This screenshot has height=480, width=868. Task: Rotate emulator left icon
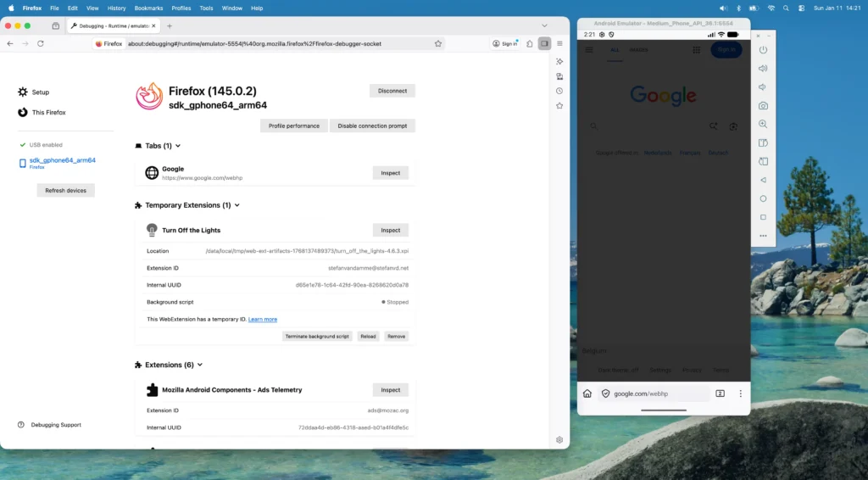click(x=764, y=142)
